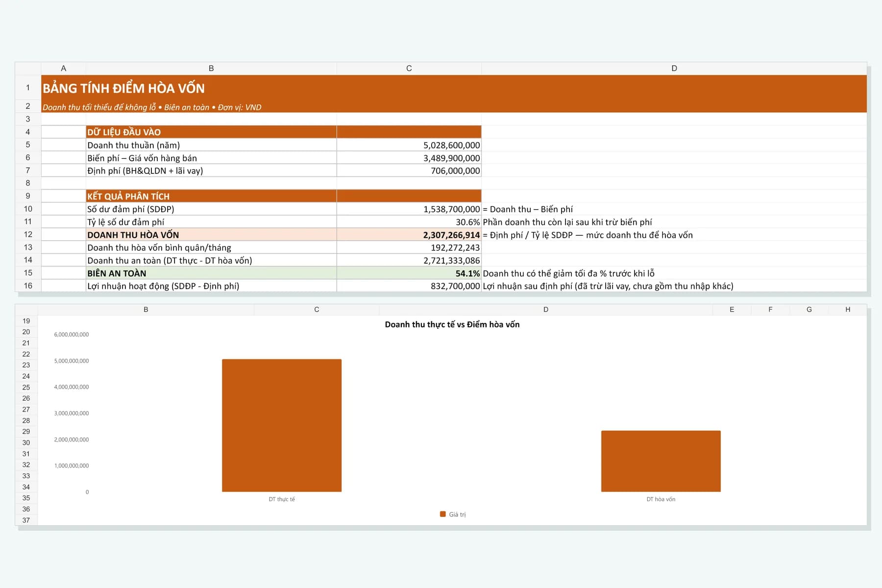The height and width of the screenshot is (588, 882).
Task: Click the BIÊN AN TOÀN label cell
Action: coord(211,273)
